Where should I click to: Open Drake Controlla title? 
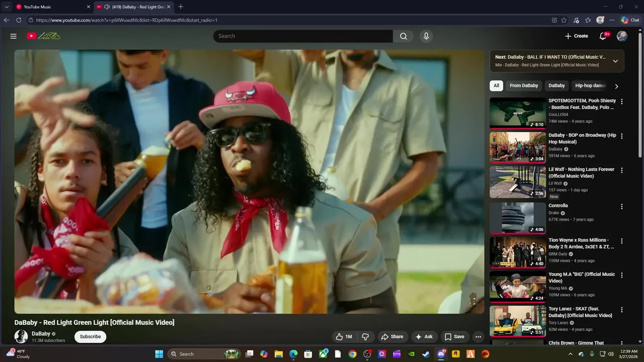point(558,206)
